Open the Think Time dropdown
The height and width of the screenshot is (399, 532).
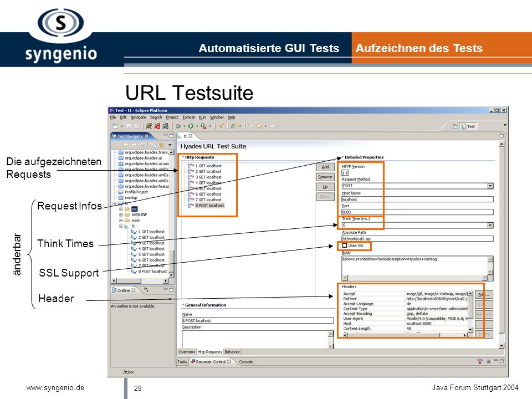point(490,226)
